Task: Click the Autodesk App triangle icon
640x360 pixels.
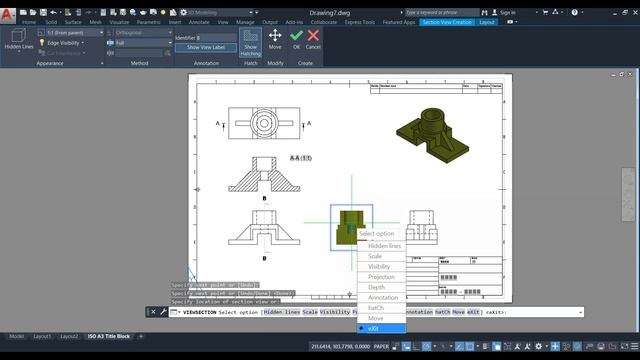Action: [556, 13]
